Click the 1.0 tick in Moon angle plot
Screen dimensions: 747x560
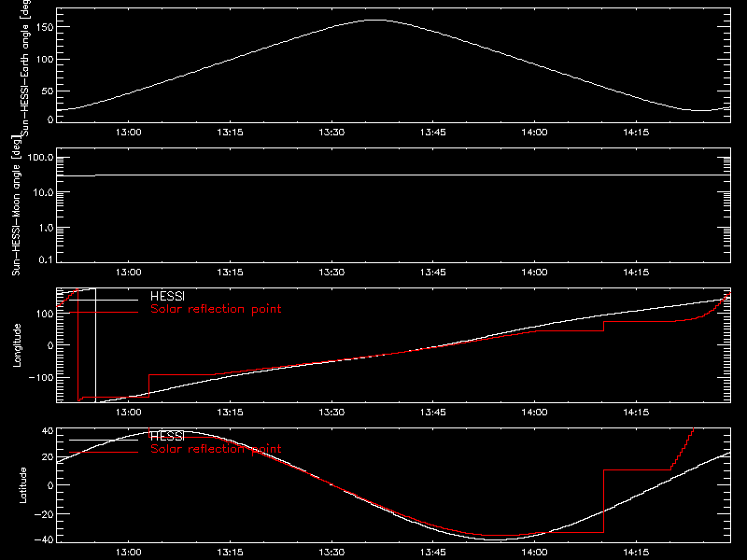tap(46, 228)
